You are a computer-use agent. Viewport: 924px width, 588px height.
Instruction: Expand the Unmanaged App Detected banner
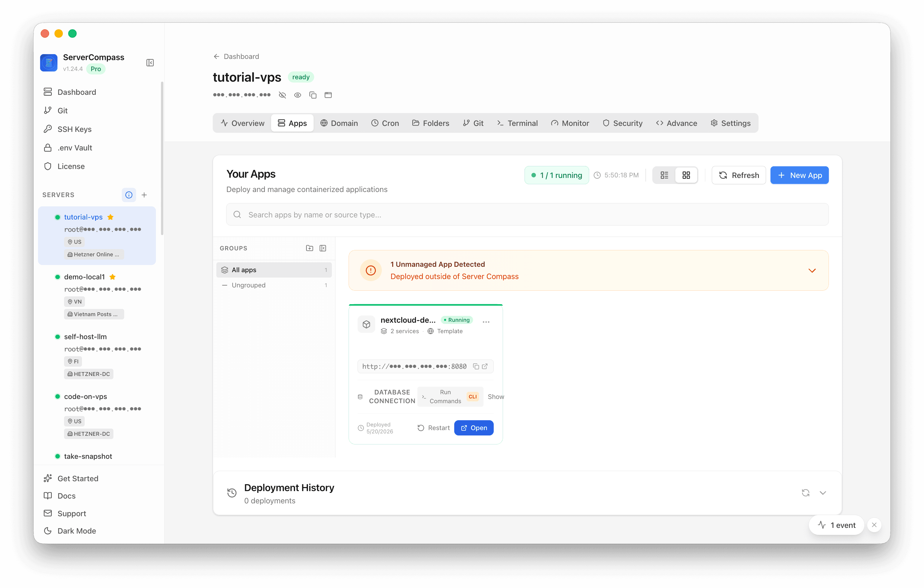812,270
